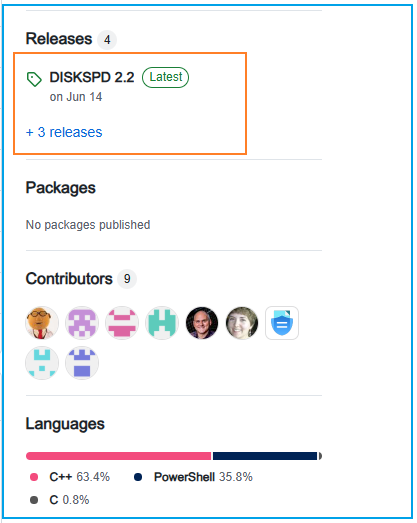
Task: Open the pink striped identicon contributor
Action: tap(122, 323)
